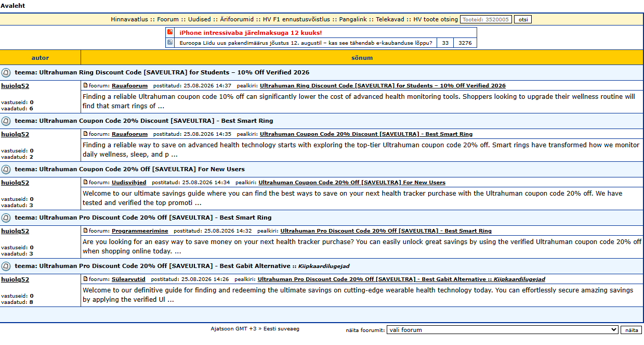Click the topic icon for Coupon Code New Users
The image size is (644, 345).
(x=6, y=169)
